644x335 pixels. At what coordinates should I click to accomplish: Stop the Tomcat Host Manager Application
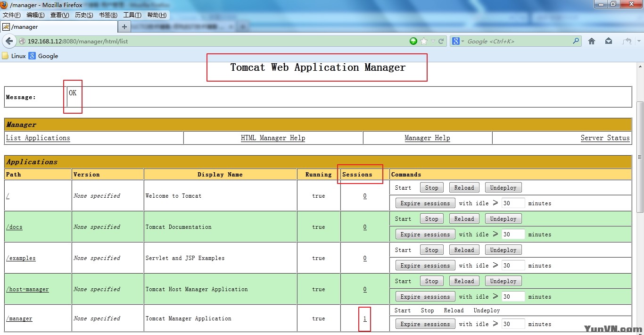pyautogui.click(x=432, y=281)
